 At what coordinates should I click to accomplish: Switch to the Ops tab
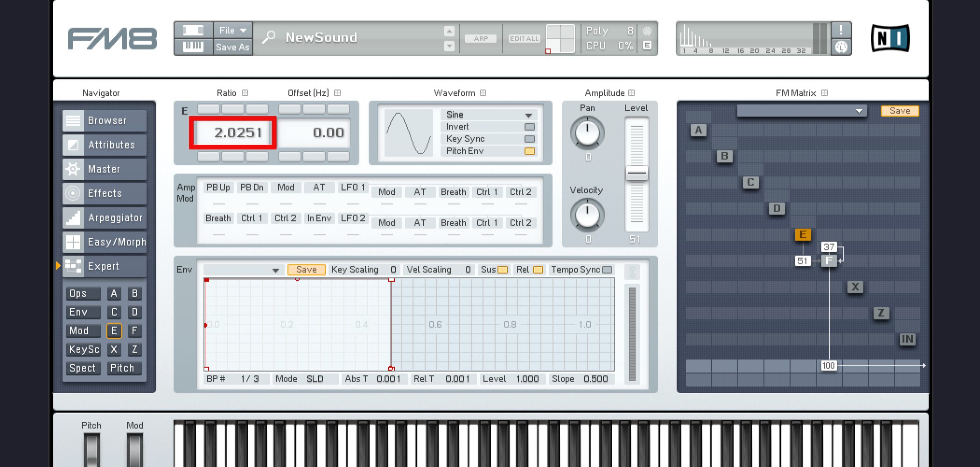coord(83,293)
